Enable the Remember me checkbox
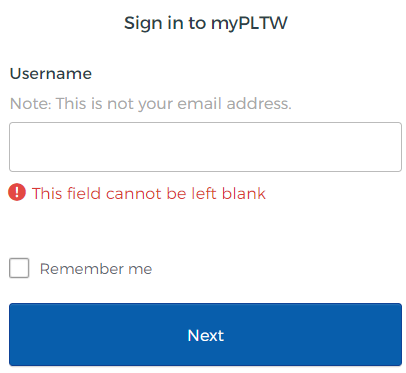This screenshot has width=406, height=373. (19, 268)
